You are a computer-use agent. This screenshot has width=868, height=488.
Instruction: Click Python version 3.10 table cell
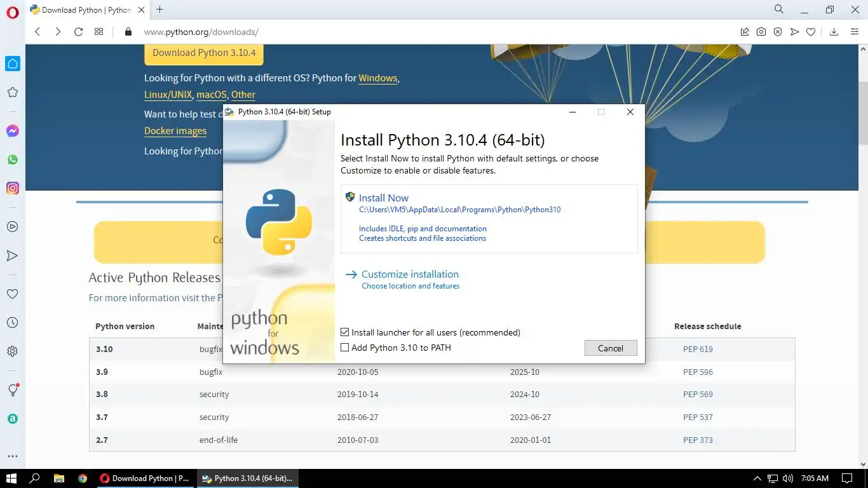[x=104, y=349]
